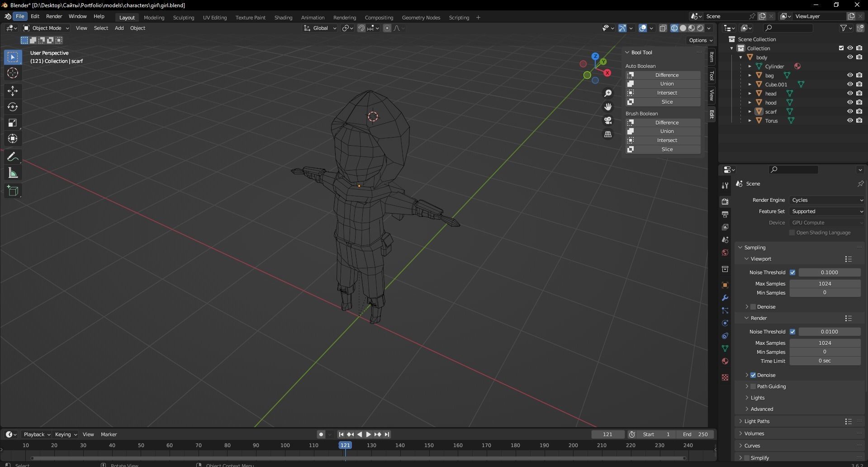The width and height of the screenshot is (868, 467).
Task: Open the Options dropdown in viewport
Action: click(700, 40)
